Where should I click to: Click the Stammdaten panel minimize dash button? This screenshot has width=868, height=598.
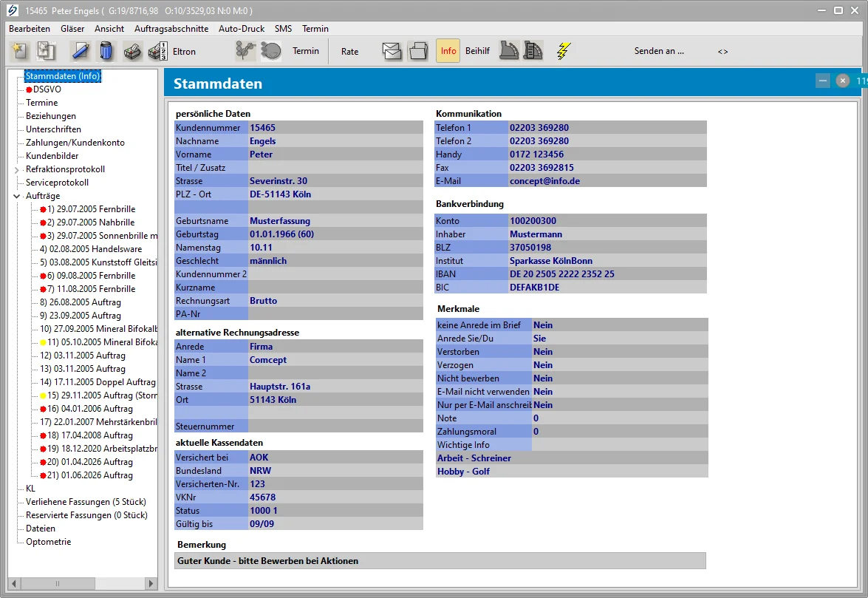823,81
